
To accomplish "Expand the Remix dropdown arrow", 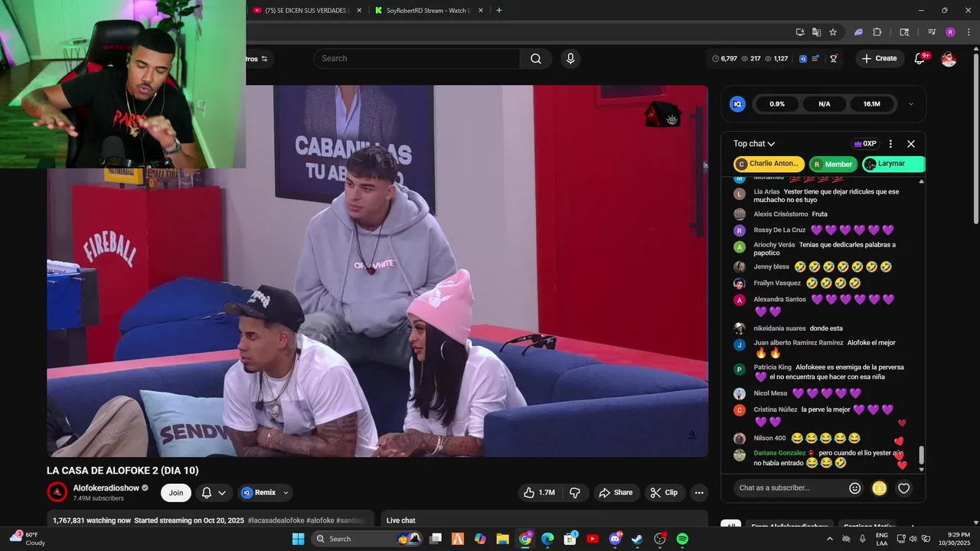I will (286, 493).
